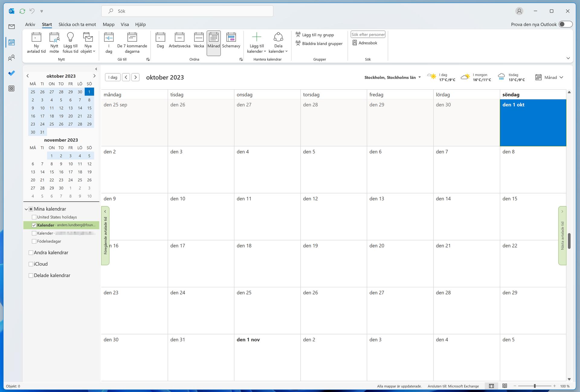The image size is (580, 392).
Task: Open the To Do app in the sidebar
Action: 11,73
